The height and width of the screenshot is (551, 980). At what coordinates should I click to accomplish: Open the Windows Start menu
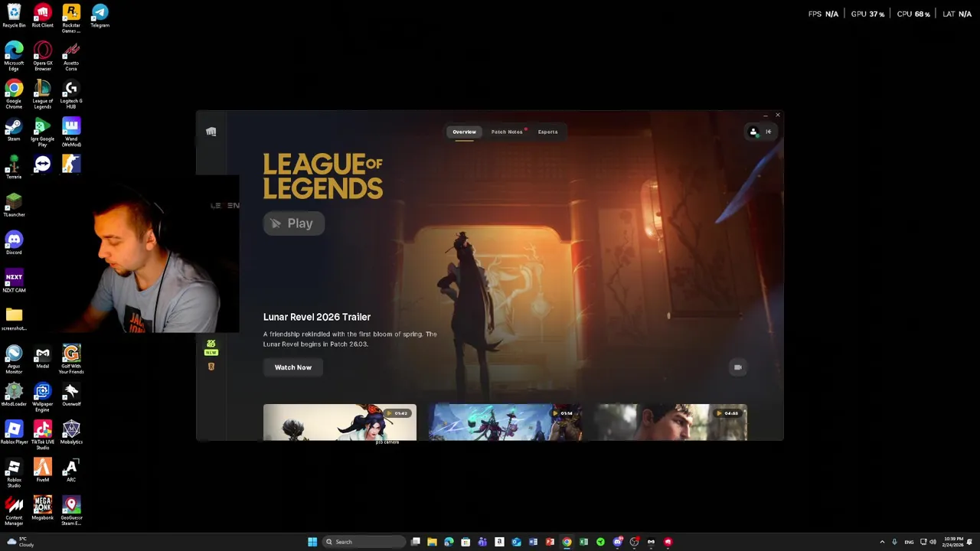click(312, 542)
